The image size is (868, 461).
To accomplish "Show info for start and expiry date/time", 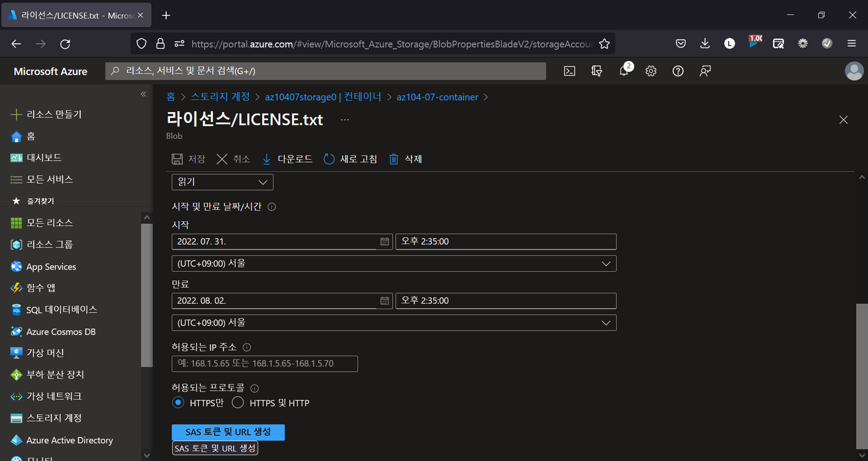I will 272,207.
